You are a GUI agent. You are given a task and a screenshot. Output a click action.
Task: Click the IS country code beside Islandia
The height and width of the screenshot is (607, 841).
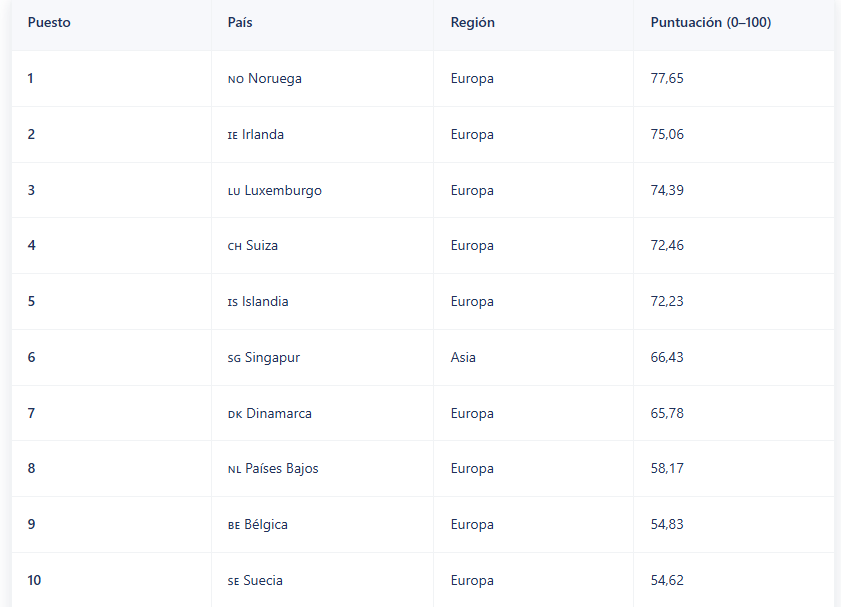click(x=232, y=302)
